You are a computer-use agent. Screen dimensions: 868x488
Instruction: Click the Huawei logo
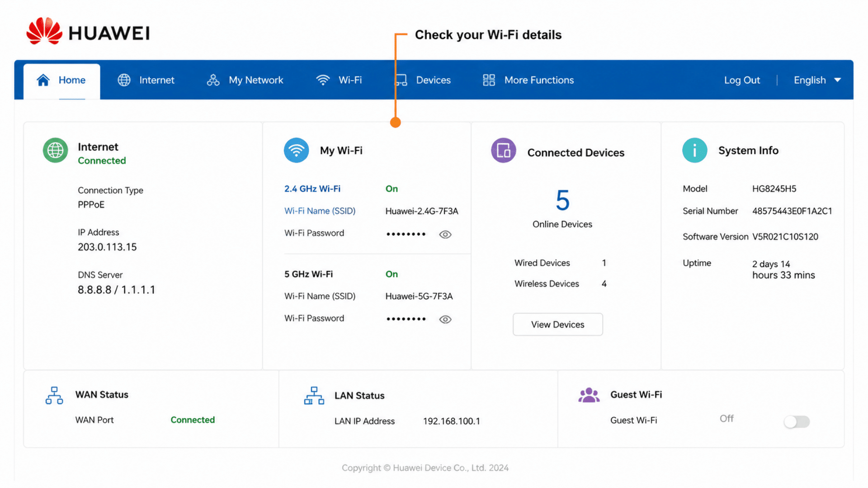[88, 32]
